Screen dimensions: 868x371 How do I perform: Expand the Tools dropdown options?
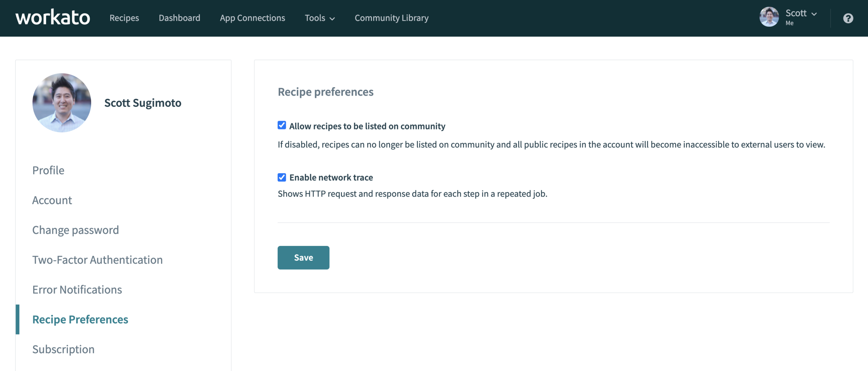(x=320, y=18)
